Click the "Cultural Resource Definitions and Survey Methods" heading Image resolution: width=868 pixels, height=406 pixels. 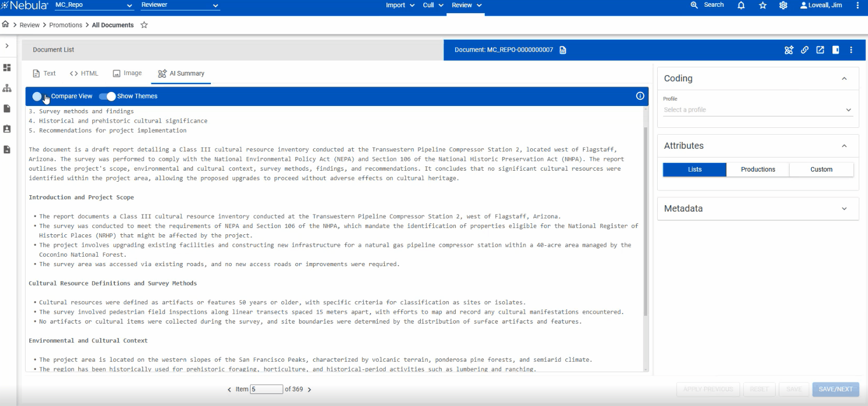pyautogui.click(x=113, y=284)
